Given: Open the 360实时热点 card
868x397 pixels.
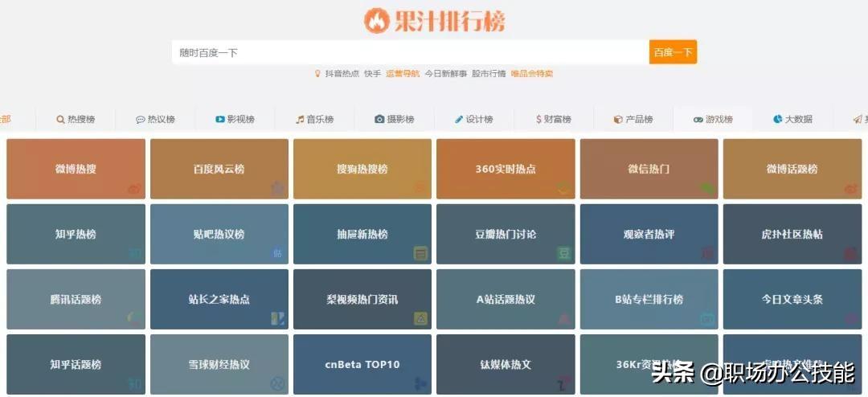Looking at the screenshot, I should click(506, 169).
